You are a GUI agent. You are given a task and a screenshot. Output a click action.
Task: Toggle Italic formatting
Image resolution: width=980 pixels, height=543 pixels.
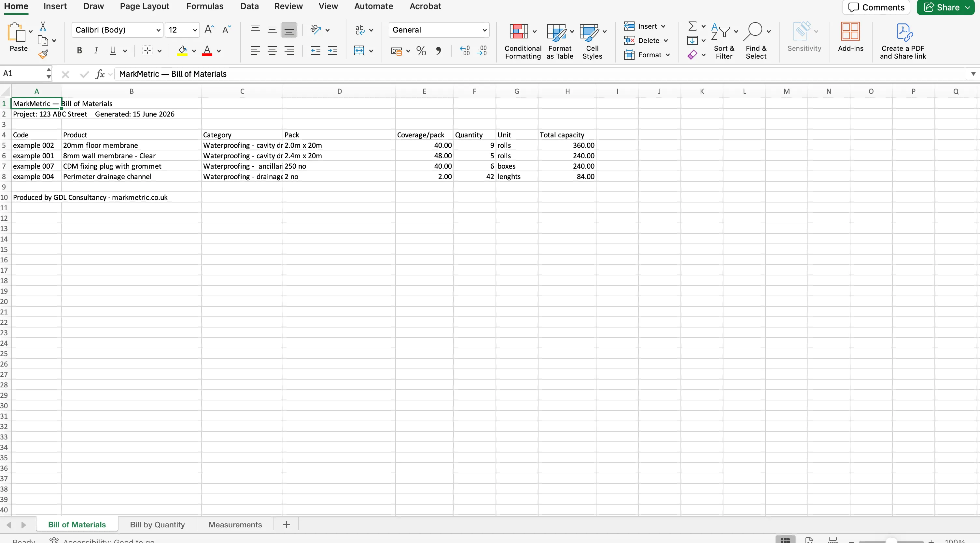96,50
